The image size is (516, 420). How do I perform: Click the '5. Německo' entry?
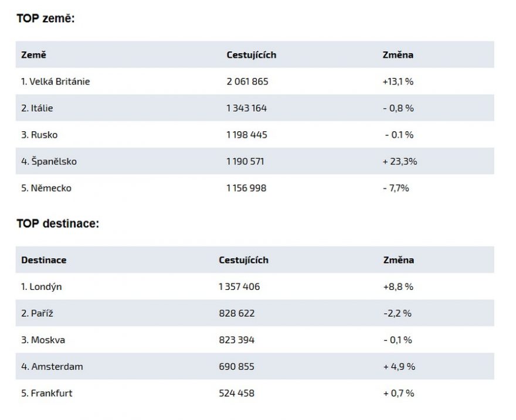pyautogui.click(x=46, y=188)
